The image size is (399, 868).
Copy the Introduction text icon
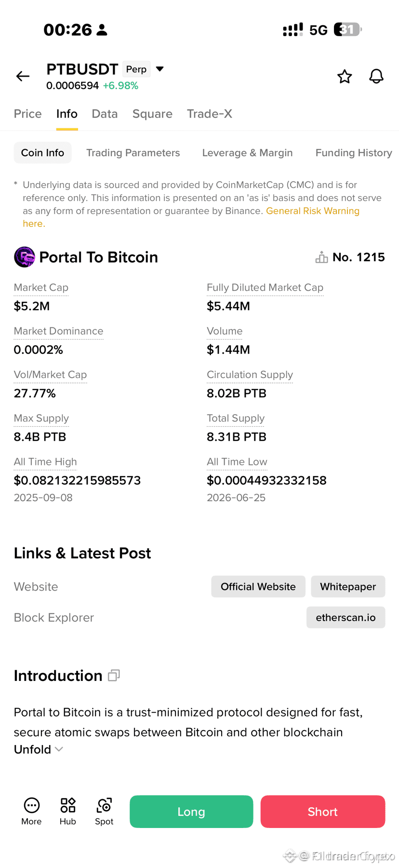[114, 675]
